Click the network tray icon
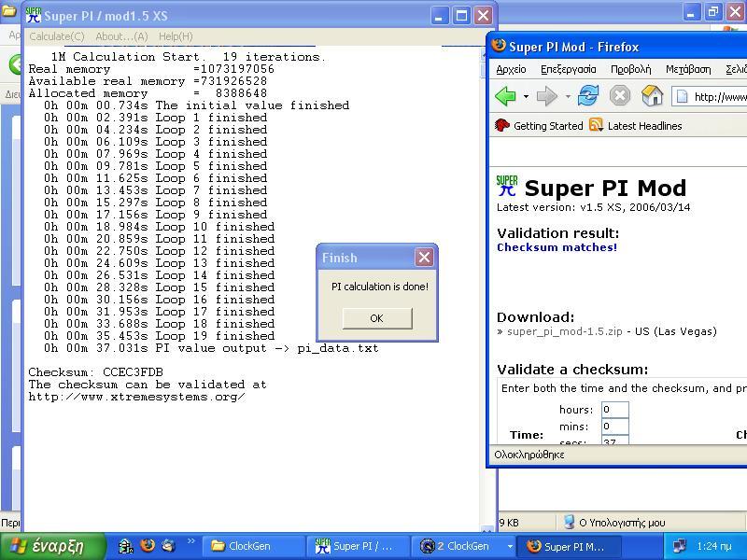 [680, 546]
